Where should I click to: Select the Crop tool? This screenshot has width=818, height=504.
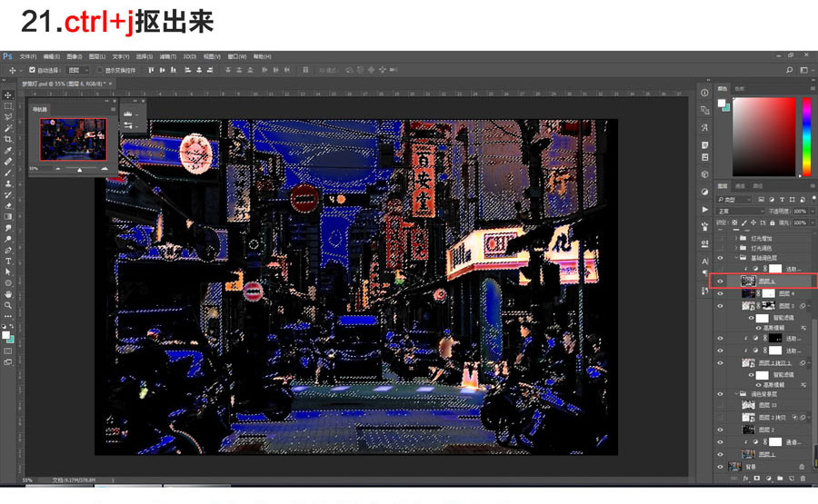8,139
